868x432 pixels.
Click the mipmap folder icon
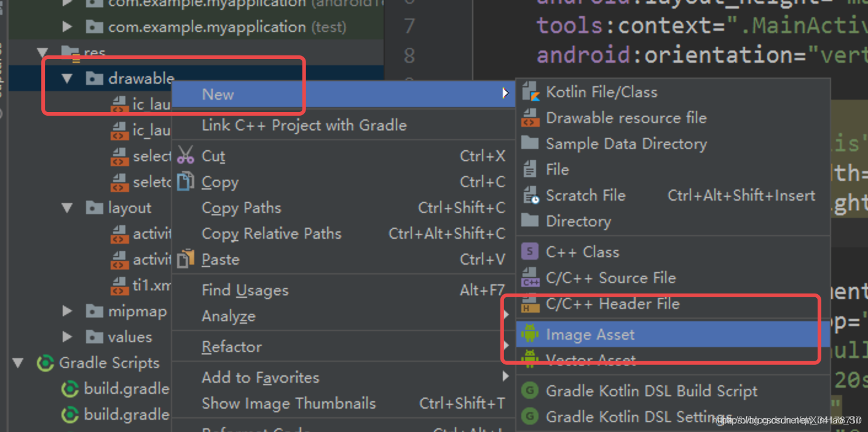(94, 311)
